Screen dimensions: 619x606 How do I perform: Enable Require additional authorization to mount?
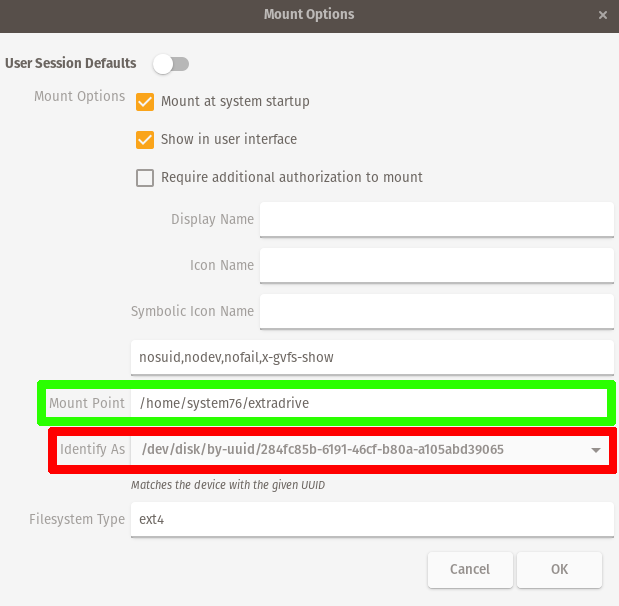[145, 178]
